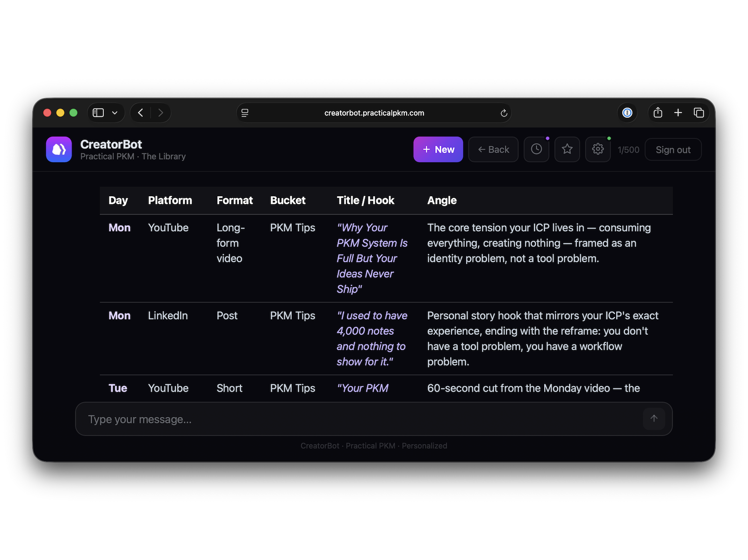This screenshot has height=560, width=748.
Task: Click the angle text starting "The core tension"
Action: pyautogui.click(x=539, y=243)
